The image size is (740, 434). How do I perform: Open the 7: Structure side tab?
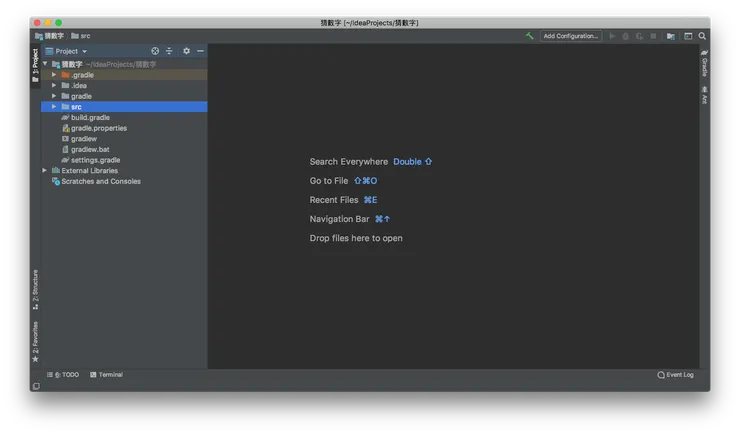point(35,290)
